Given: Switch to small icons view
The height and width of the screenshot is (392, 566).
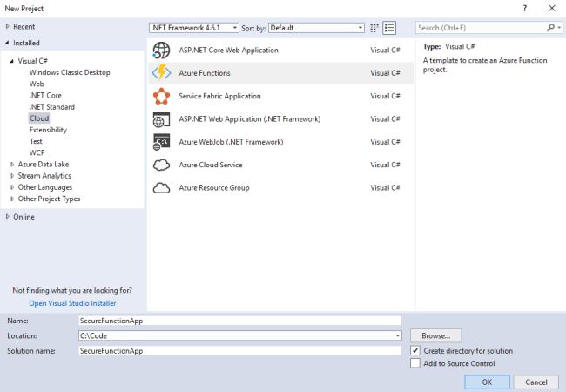Looking at the screenshot, I should (374, 28).
